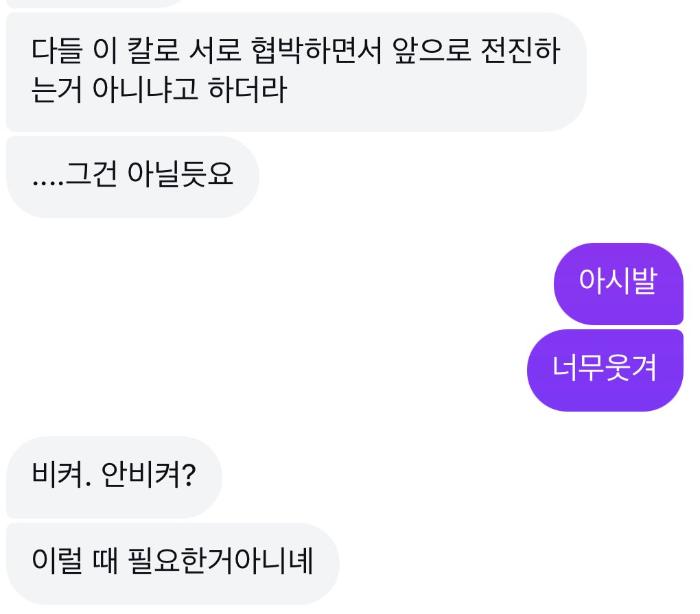
Task: Click the long message starting with 다들
Action: coord(295,71)
